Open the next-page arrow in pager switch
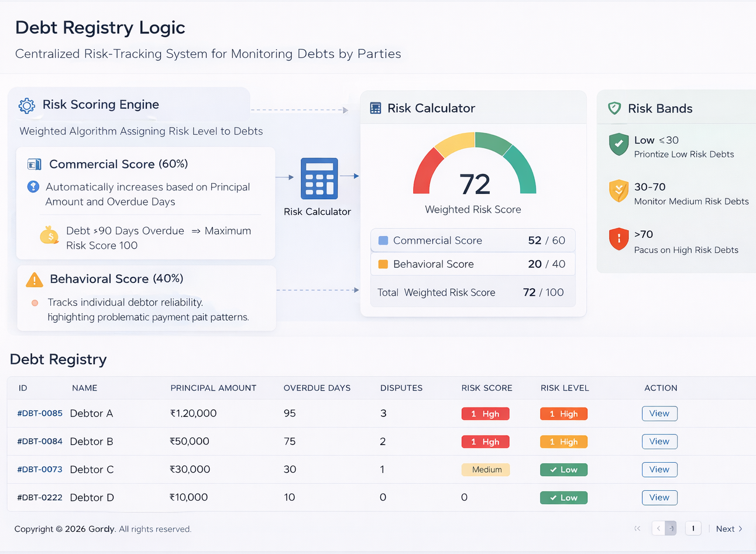This screenshot has width=756, height=554. (671, 528)
